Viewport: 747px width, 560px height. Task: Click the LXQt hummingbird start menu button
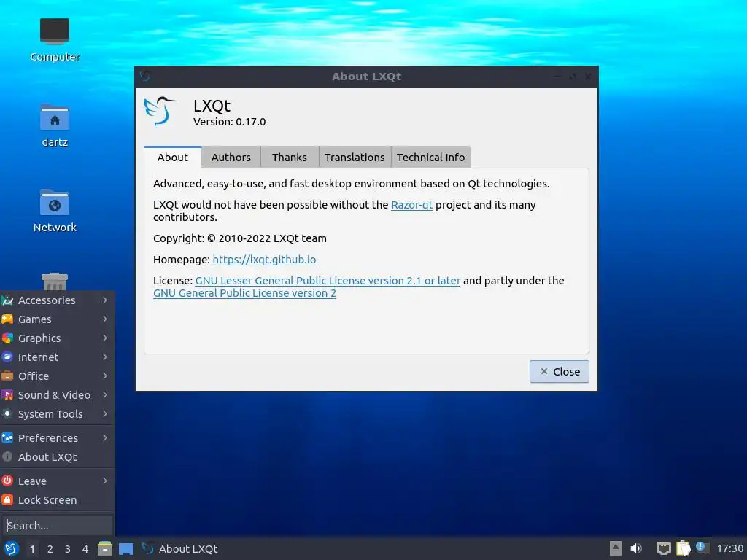(x=11, y=548)
